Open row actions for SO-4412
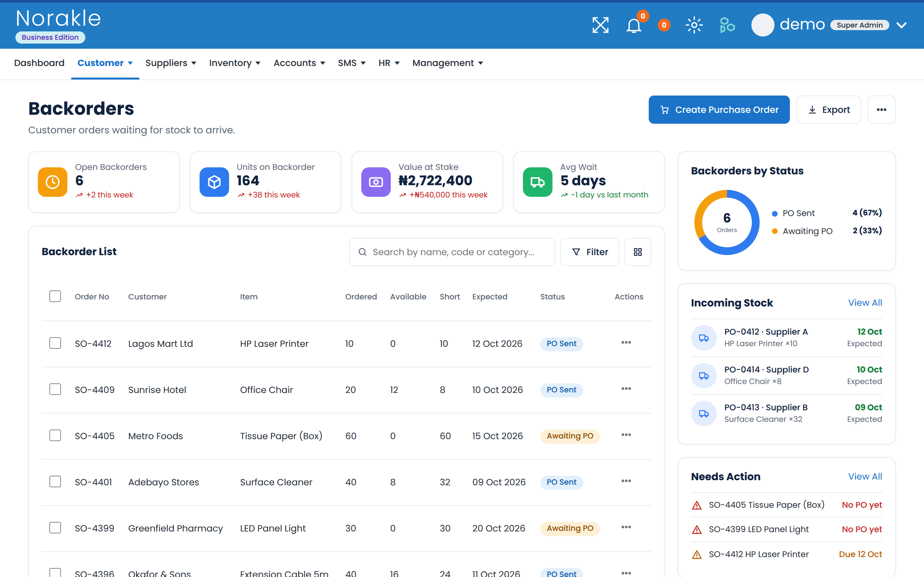The height and width of the screenshot is (577, 924). (626, 342)
